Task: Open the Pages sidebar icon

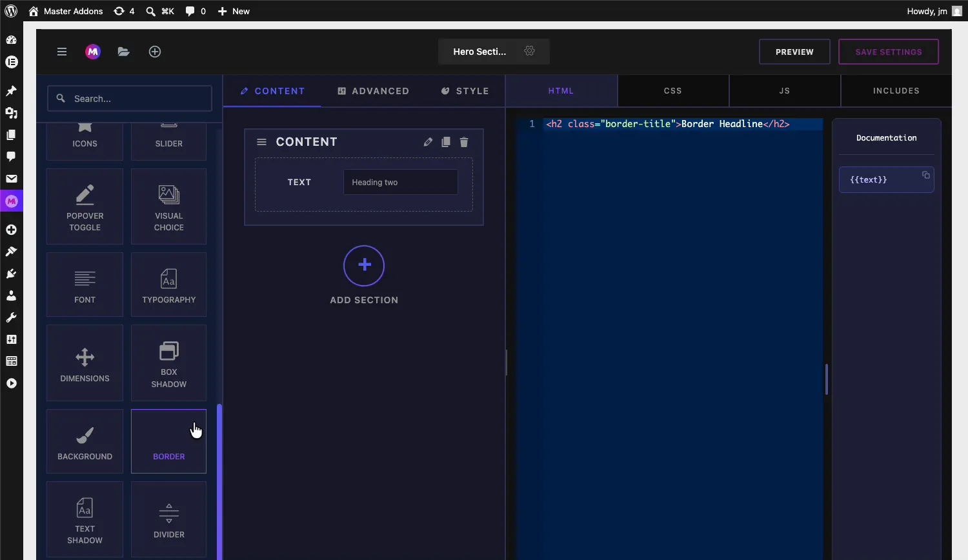Action: click(11, 135)
